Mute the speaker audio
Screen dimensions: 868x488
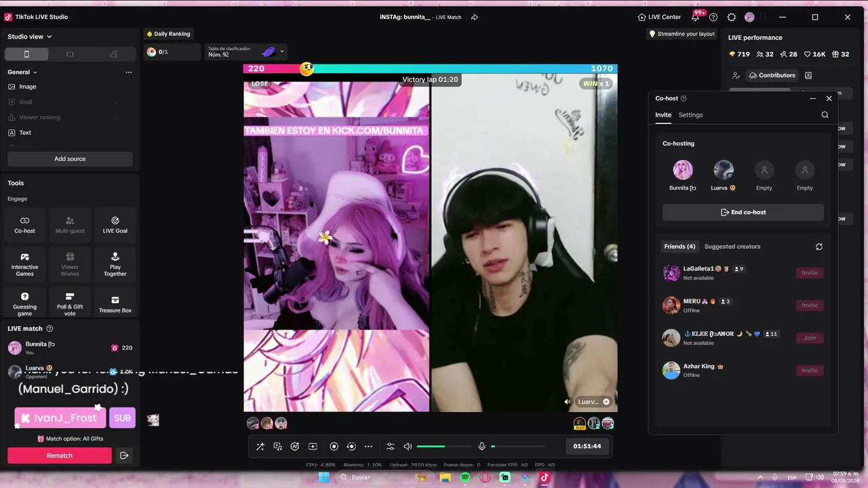(x=408, y=447)
